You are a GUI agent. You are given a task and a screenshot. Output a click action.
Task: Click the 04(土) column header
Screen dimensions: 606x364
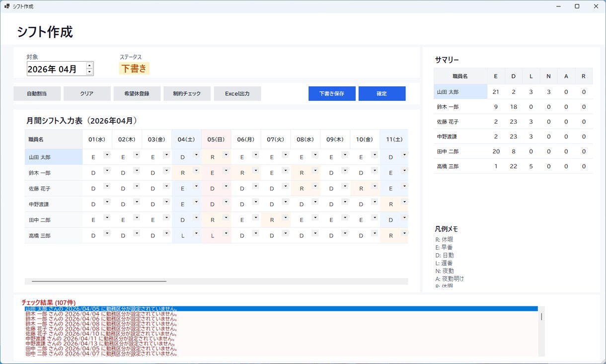click(x=186, y=140)
